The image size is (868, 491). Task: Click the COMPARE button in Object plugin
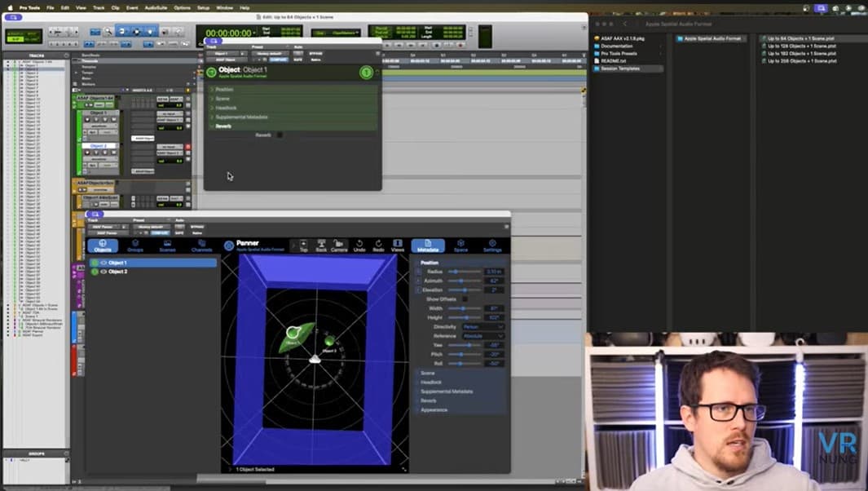click(279, 60)
